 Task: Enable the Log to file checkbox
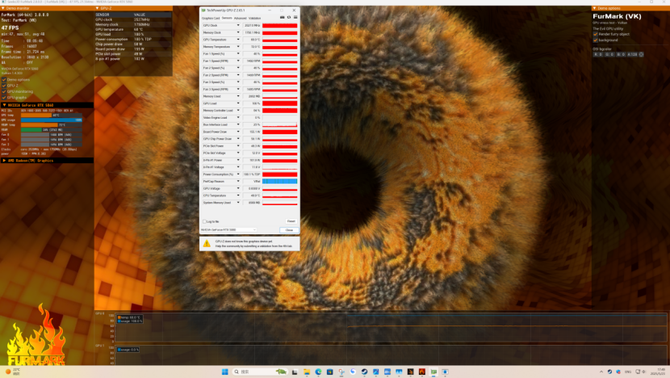click(x=204, y=222)
